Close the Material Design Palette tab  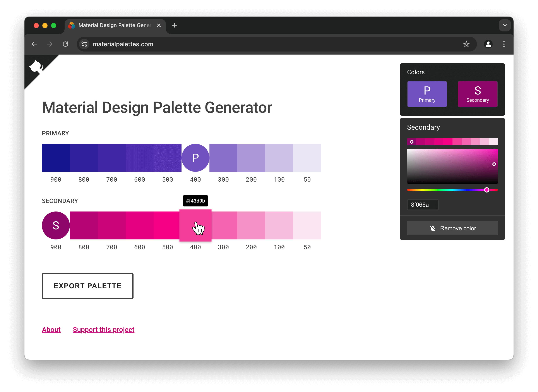click(x=159, y=25)
